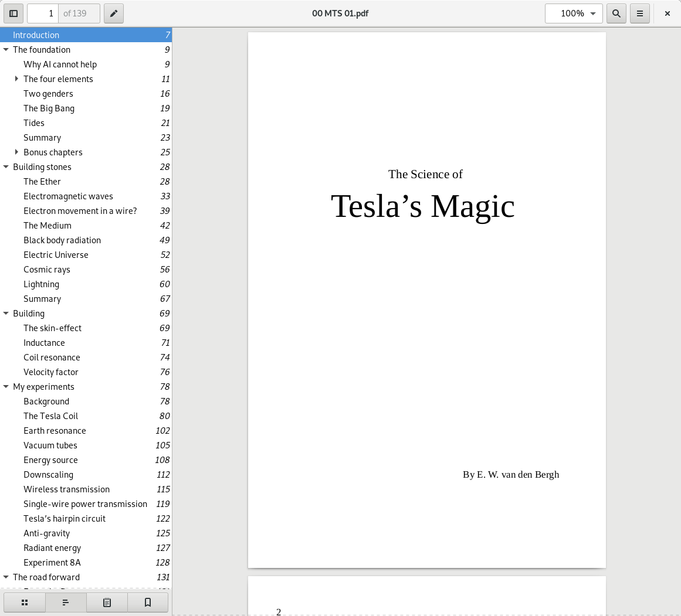Select Tesla's hairpin circuit
The height and width of the screenshot is (616, 681).
86,518
